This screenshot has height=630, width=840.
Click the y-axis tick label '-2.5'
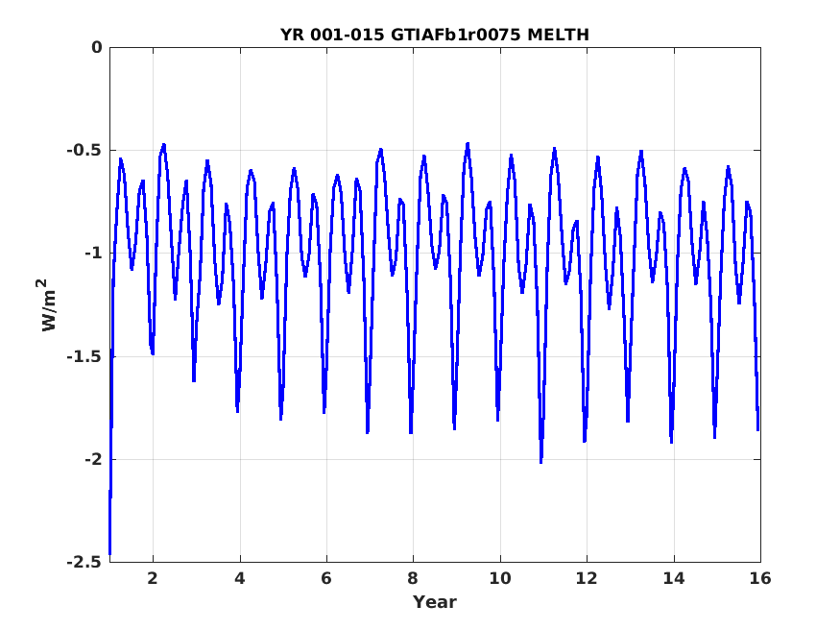[84, 563]
